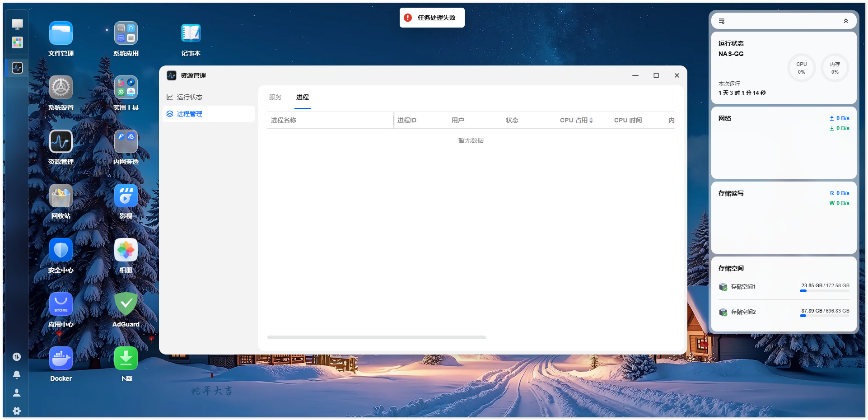The image size is (868, 420).
Task: Click the 存储空间1 usage row
Action: coord(784,287)
